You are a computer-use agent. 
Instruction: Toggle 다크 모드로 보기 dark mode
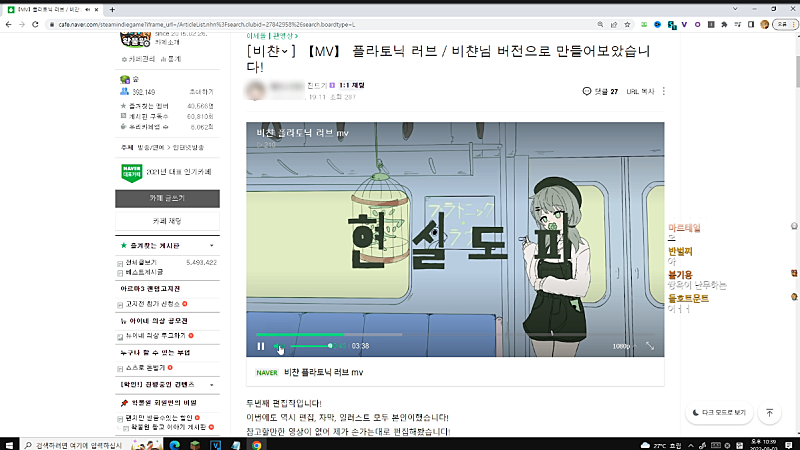coord(719,413)
